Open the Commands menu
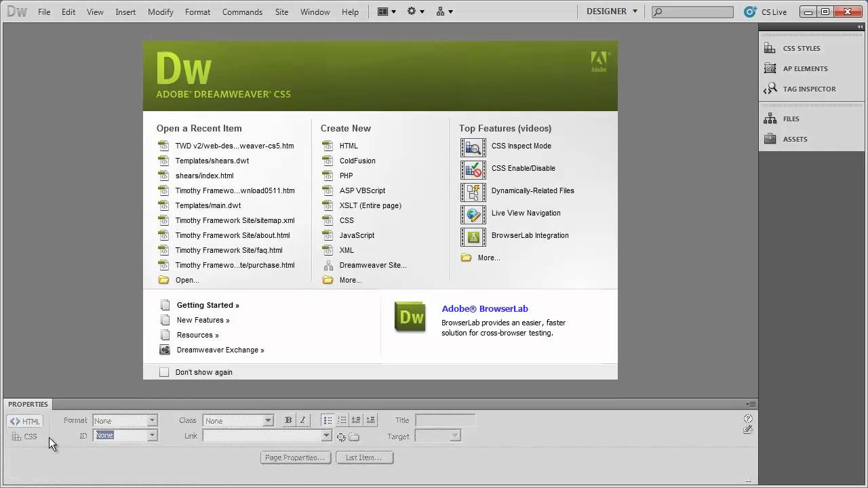Image resolution: width=868 pixels, height=488 pixels. (x=242, y=12)
